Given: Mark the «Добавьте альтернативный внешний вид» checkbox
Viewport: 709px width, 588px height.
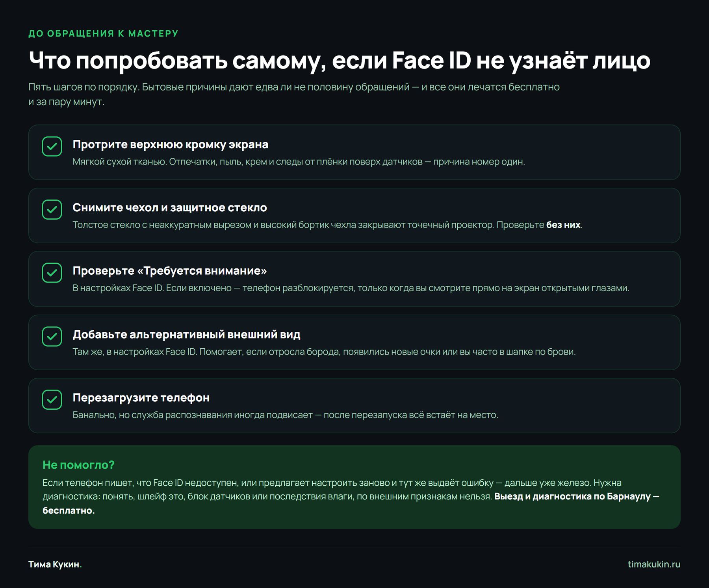Looking at the screenshot, I should click(x=52, y=337).
